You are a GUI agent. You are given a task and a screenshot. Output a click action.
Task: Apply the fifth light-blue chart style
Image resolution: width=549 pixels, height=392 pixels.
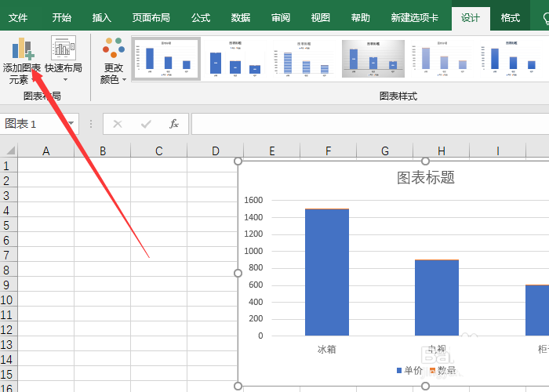coord(442,59)
